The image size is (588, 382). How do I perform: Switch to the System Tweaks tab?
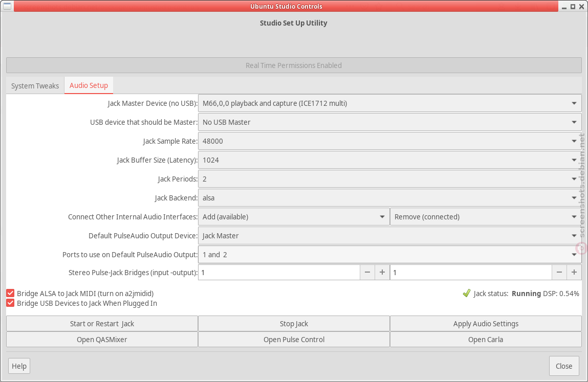(35, 85)
